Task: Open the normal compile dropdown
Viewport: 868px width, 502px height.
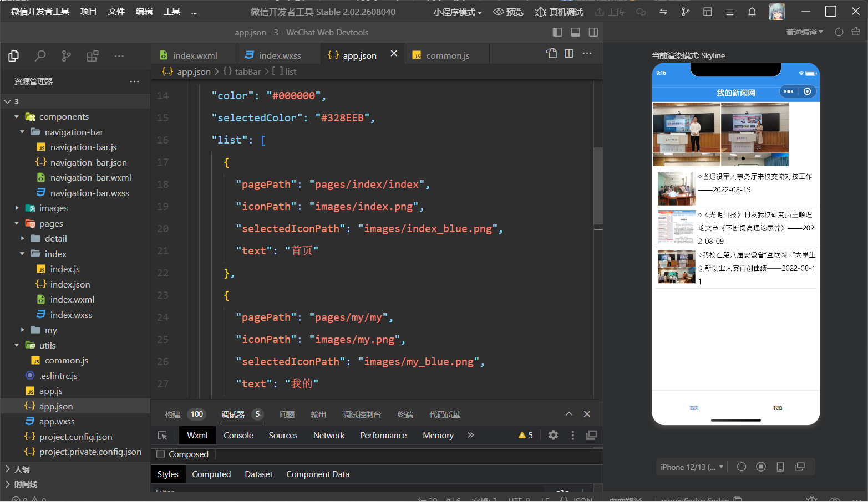Action: [804, 32]
